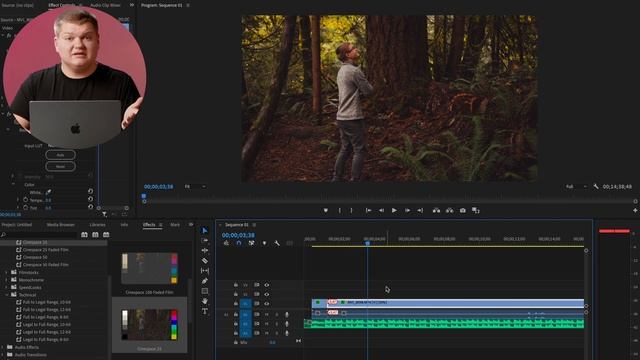Toggle V1 track output eye

click(x=267, y=304)
